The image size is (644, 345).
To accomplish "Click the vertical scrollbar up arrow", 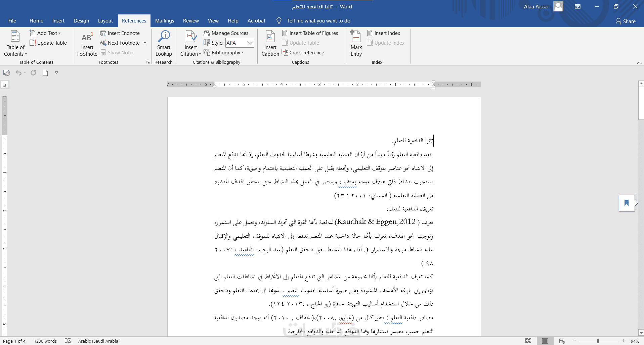I will point(641,84).
